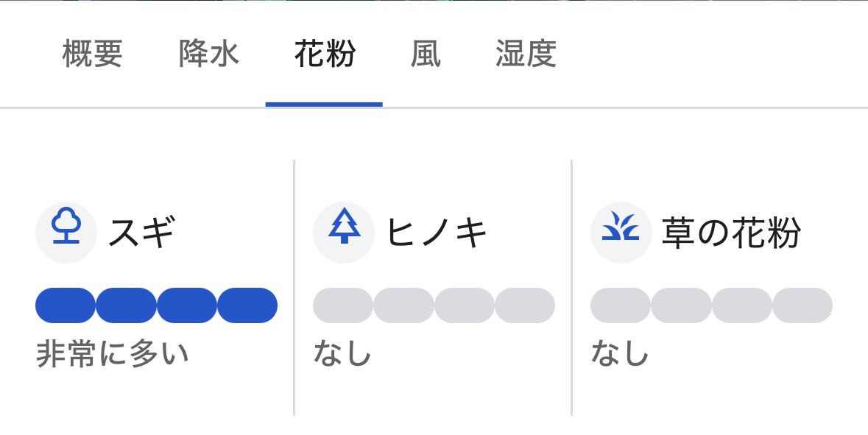Screen dimensions: 868x435
Task: Click the ヒノキ pollen label
Action: (437, 233)
